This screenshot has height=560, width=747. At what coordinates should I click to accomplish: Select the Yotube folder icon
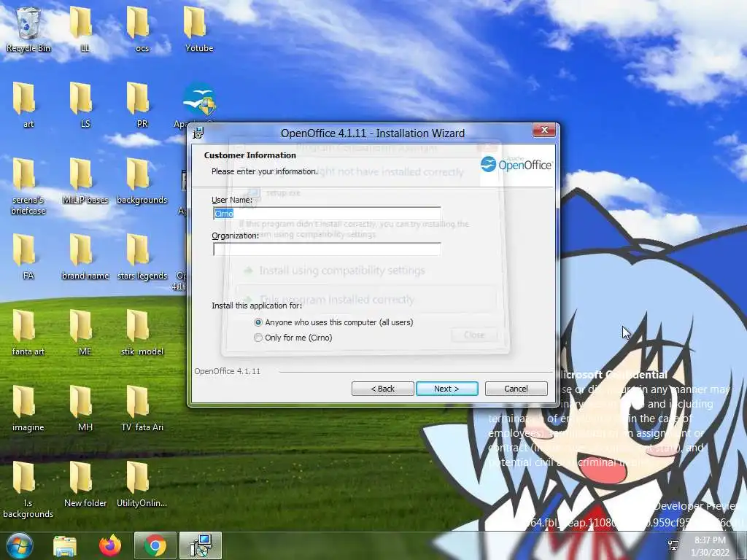(199, 28)
